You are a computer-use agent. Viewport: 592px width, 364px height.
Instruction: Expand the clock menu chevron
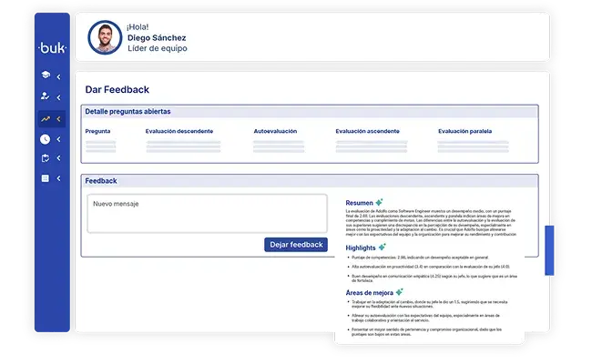[59, 139]
